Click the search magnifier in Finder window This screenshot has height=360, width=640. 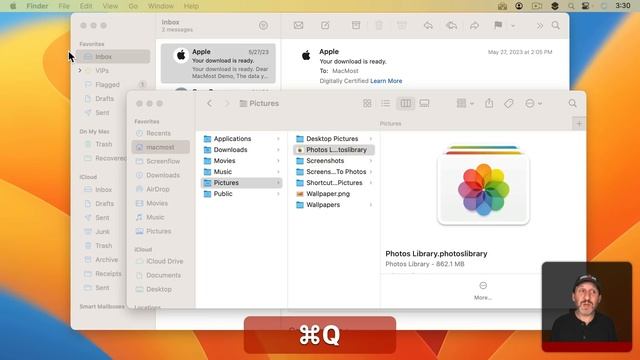[573, 103]
